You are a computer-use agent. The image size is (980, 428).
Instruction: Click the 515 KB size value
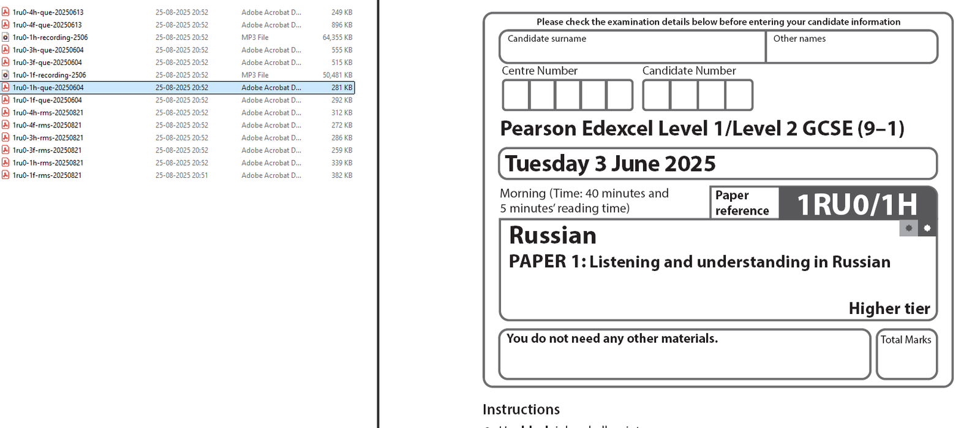pos(342,63)
